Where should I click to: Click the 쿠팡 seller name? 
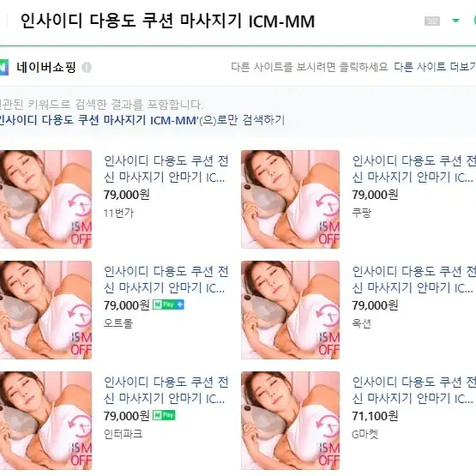pyautogui.click(x=361, y=213)
